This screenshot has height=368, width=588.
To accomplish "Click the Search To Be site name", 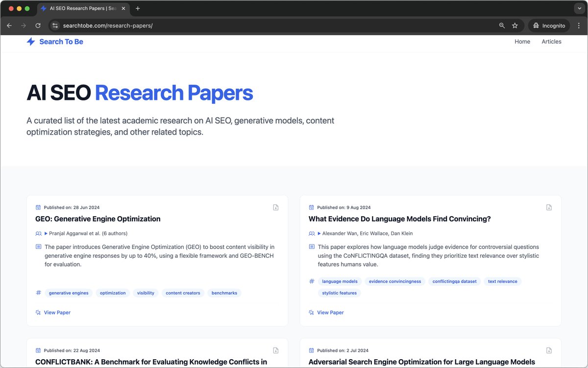I will (61, 42).
